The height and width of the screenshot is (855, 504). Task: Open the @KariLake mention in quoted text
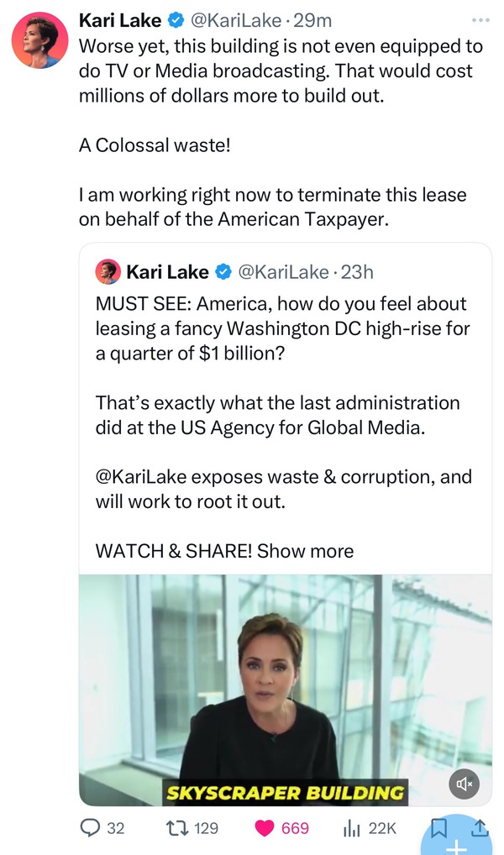(139, 477)
